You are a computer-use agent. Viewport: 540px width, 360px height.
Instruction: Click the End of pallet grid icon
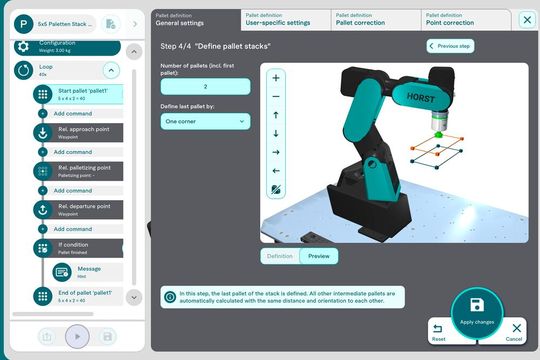tap(43, 296)
